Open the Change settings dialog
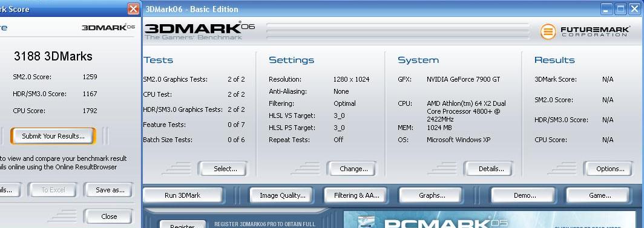 coord(351,169)
